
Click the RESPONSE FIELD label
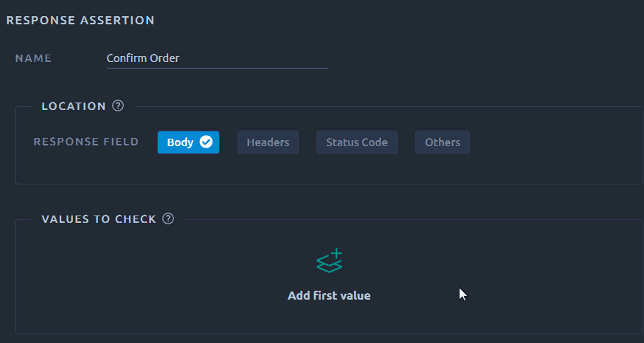pos(86,142)
